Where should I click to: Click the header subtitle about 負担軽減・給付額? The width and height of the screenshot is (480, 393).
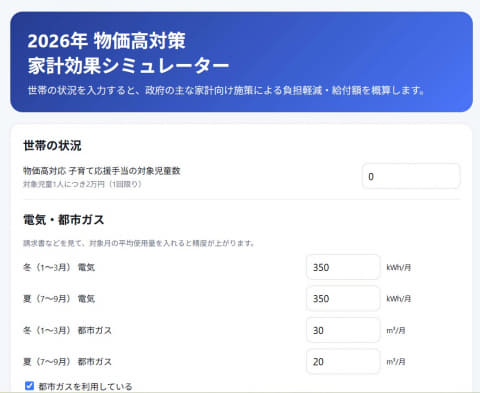[x=226, y=90]
